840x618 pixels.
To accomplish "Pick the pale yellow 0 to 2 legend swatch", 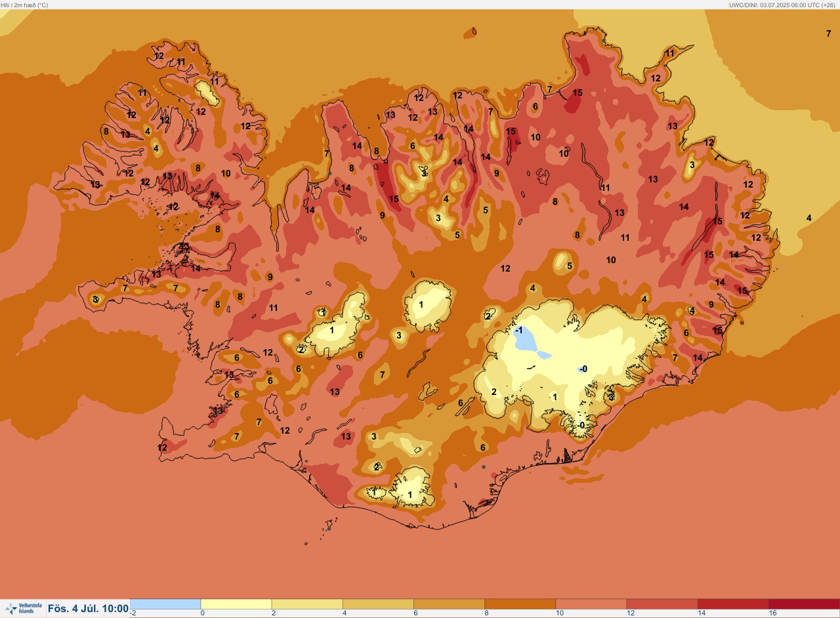I will (x=236, y=604).
